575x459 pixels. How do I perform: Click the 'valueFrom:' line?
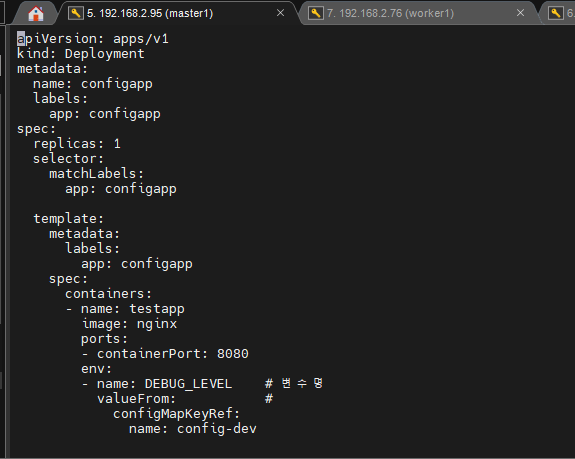pos(136,399)
